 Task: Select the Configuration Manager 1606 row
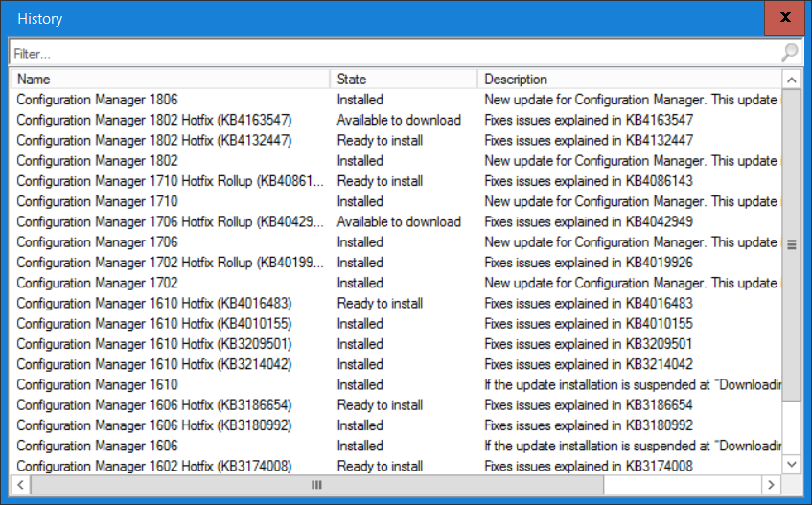click(x=396, y=446)
